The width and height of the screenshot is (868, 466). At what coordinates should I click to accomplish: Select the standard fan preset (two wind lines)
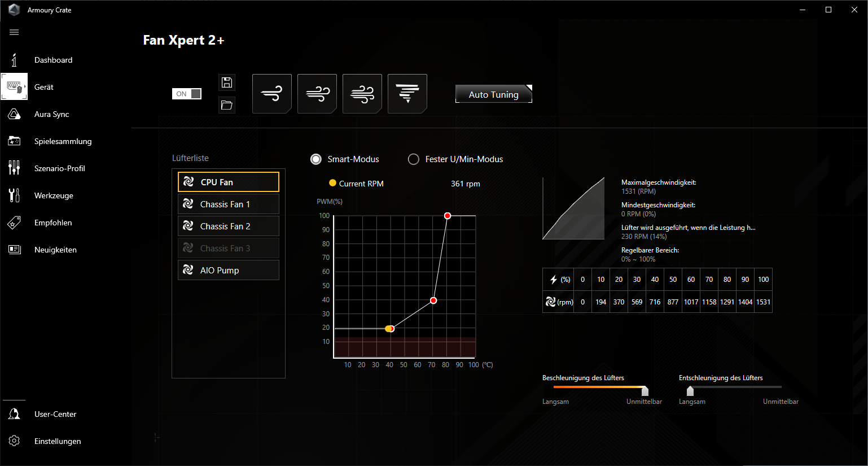coord(317,94)
